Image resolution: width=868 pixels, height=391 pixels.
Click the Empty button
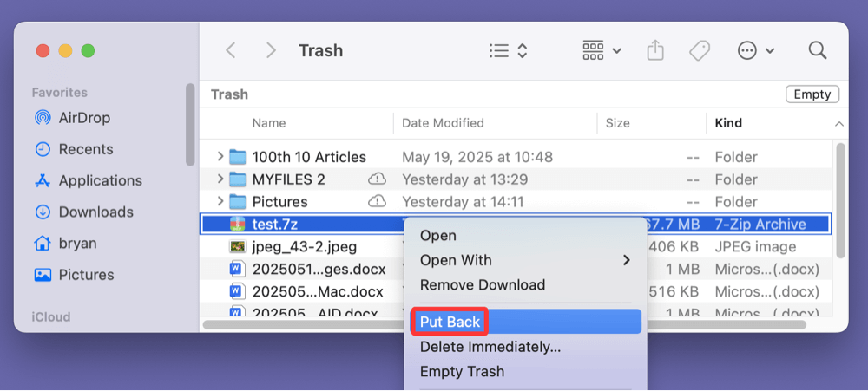tap(812, 94)
